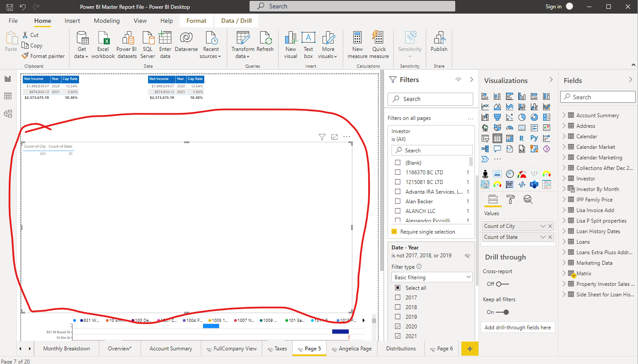Switch to Model view in left sidebar
638x364 pixels.
(8, 114)
